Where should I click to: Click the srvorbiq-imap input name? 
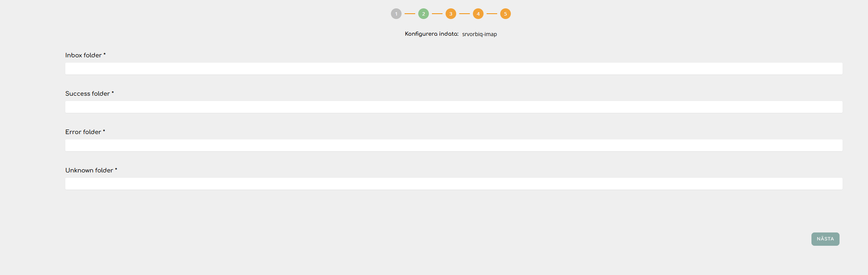coord(479,34)
